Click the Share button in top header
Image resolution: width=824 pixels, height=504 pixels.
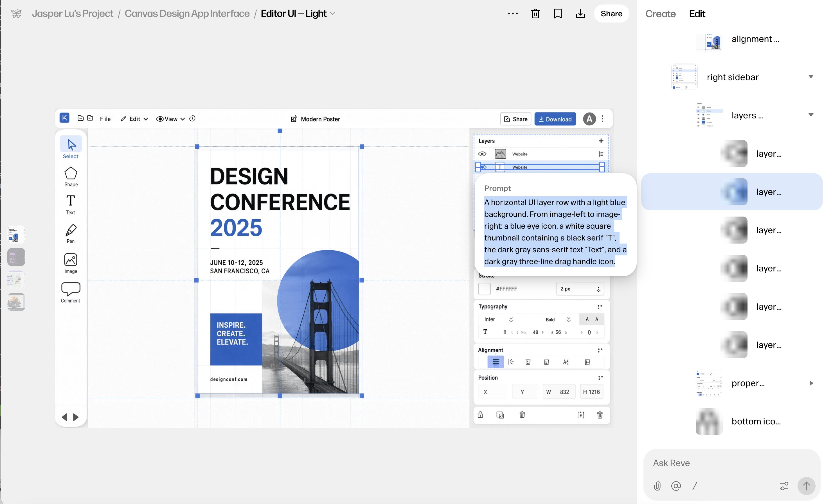(x=611, y=13)
